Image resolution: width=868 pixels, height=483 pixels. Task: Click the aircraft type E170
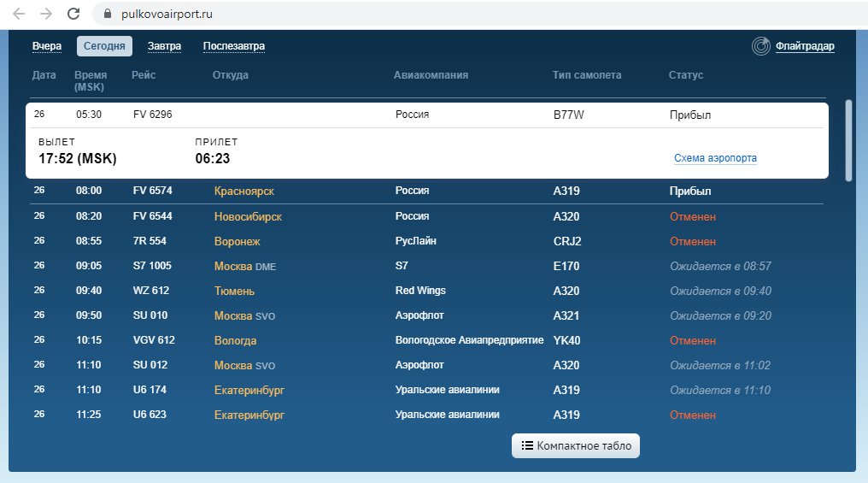pos(566,267)
